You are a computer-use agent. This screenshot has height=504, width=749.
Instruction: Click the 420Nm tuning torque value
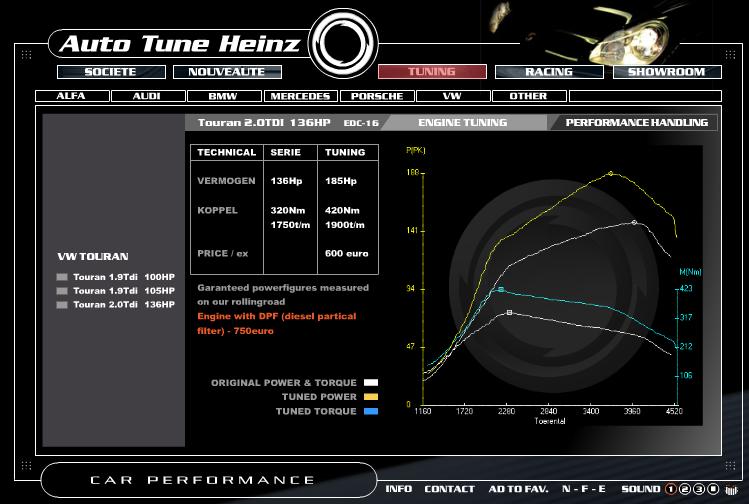(x=342, y=211)
